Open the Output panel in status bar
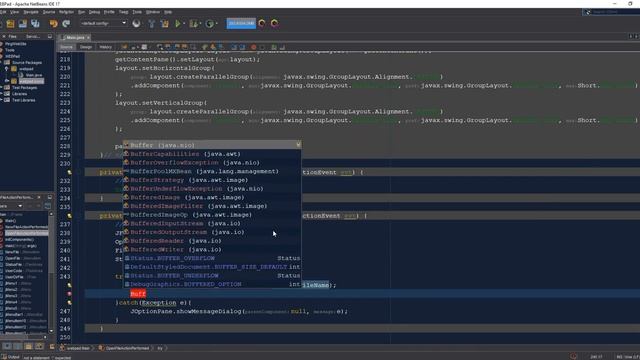The width and height of the screenshot is (640, 360). [11, 357]
